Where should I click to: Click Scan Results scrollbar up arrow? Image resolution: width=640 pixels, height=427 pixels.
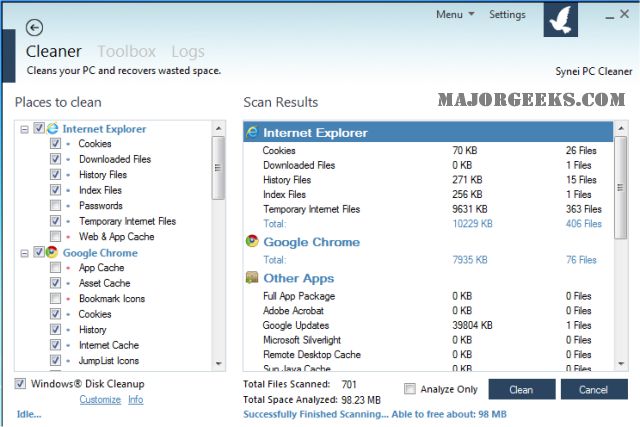tap(621, 129)
